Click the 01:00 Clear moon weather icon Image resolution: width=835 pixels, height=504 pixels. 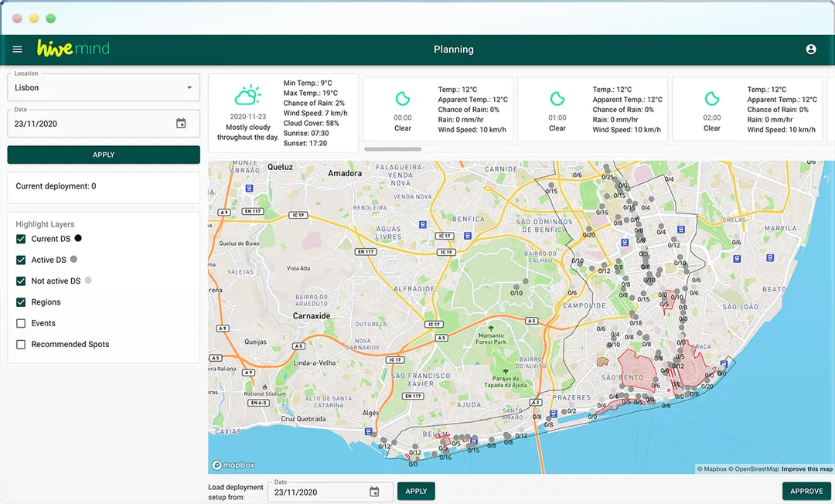pos(557,99)
